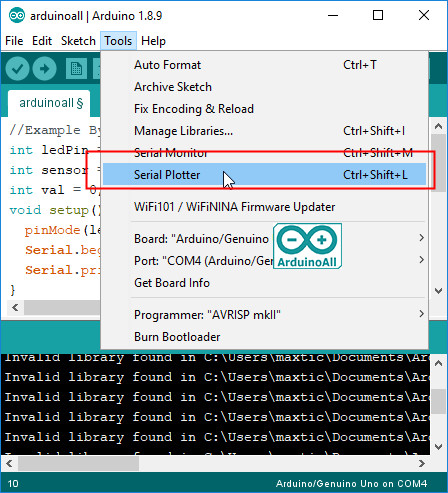Click the Verify checkmark toolbar icon
The width and height of the screenshot is (448, 493).
(17, 69)
